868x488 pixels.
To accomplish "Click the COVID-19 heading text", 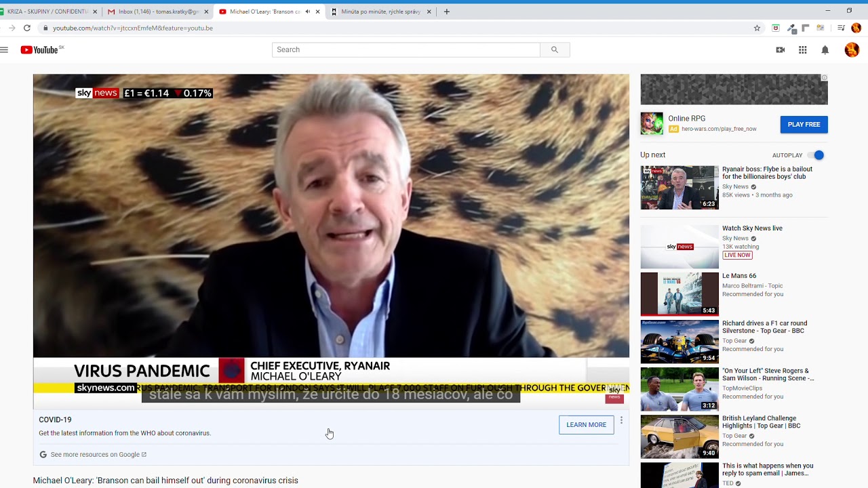I will pos(55,420).
